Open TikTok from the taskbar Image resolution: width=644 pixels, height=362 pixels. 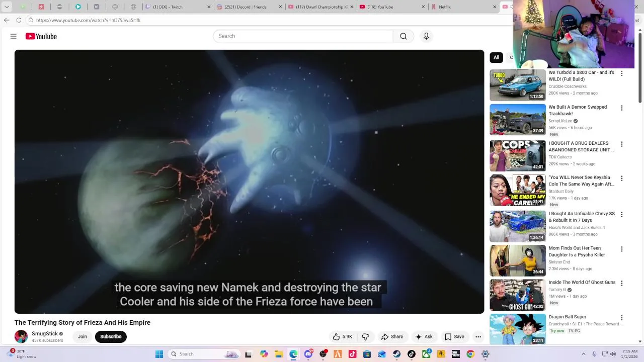point(412,354)
